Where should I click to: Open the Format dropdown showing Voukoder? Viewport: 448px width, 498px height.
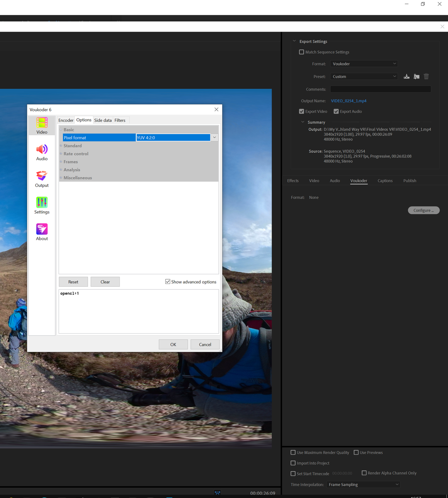[x=364, y=64]
